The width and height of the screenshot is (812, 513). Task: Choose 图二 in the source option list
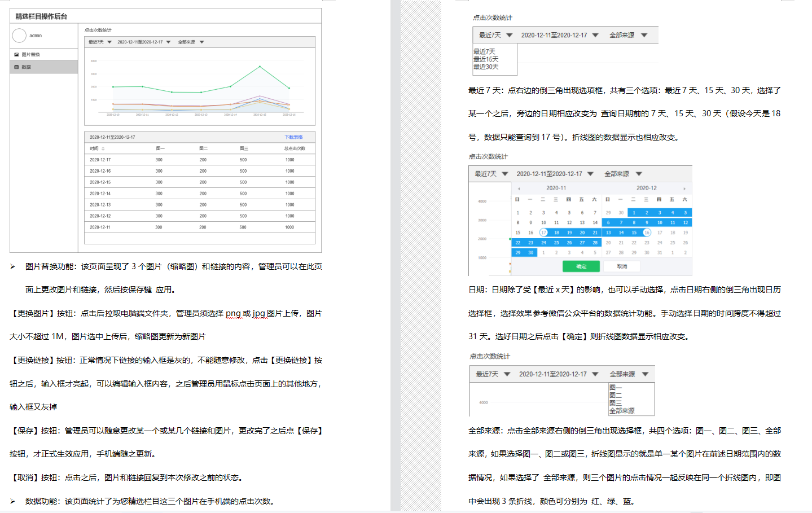pos(615,396)
